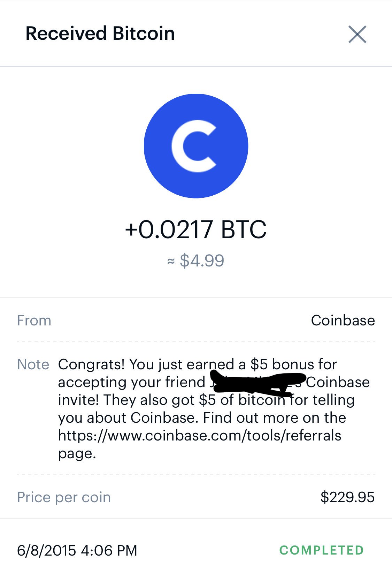The height and width of the screenshot is (580, 392).
Task: Tap the Coinbase sender name
Action: click(343, 320)
